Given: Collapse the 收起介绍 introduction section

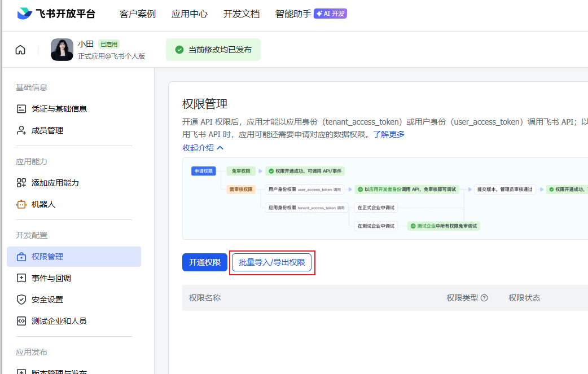Looking at the screenshot, I should [x=203, y=148].
